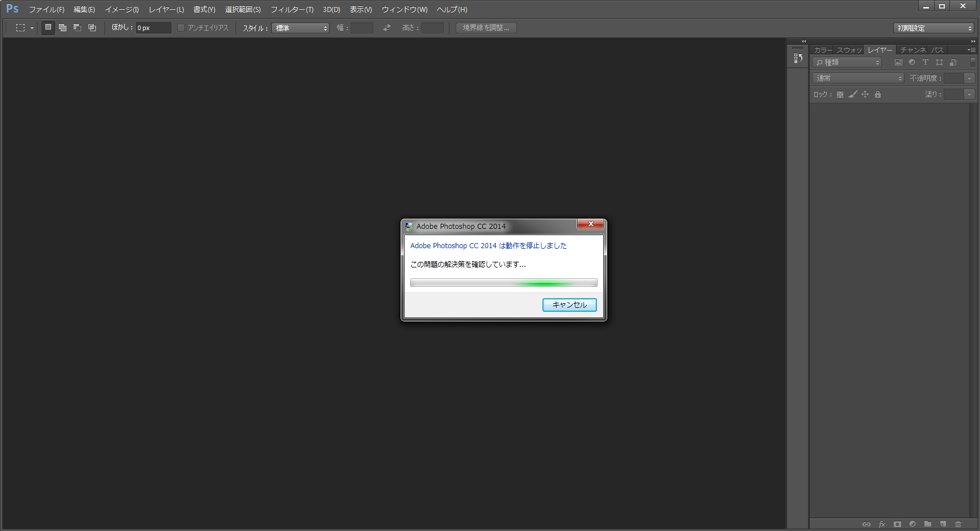The image size is (980, 531).
Task: Click the lock all padlock icon
Action: pos(878,95)
